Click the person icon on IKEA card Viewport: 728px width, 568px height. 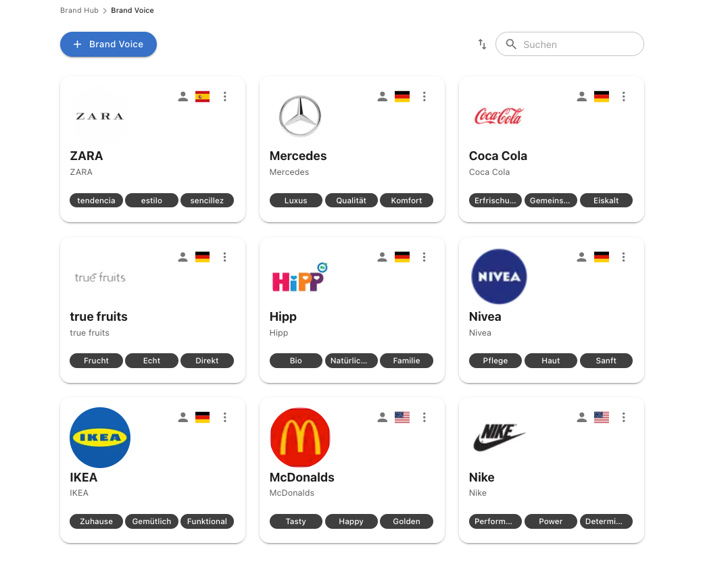point(183,417)
